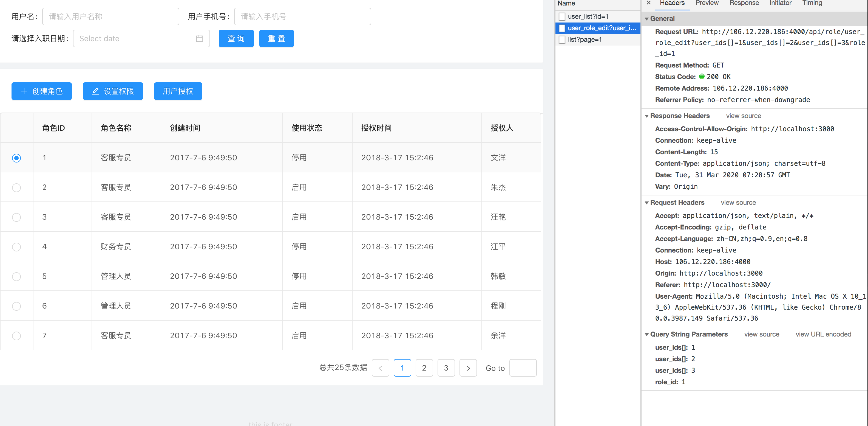Select the user_list?id=1 network request

598,16
